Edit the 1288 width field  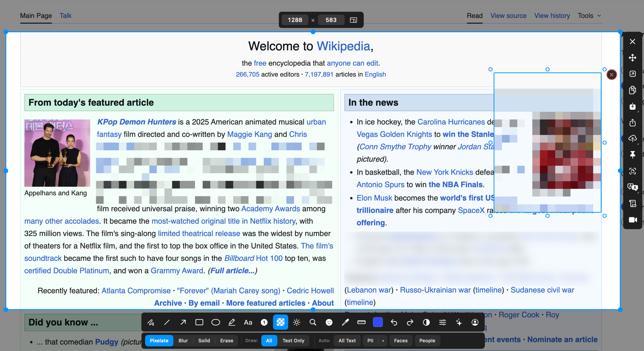[x=295, y=20]
